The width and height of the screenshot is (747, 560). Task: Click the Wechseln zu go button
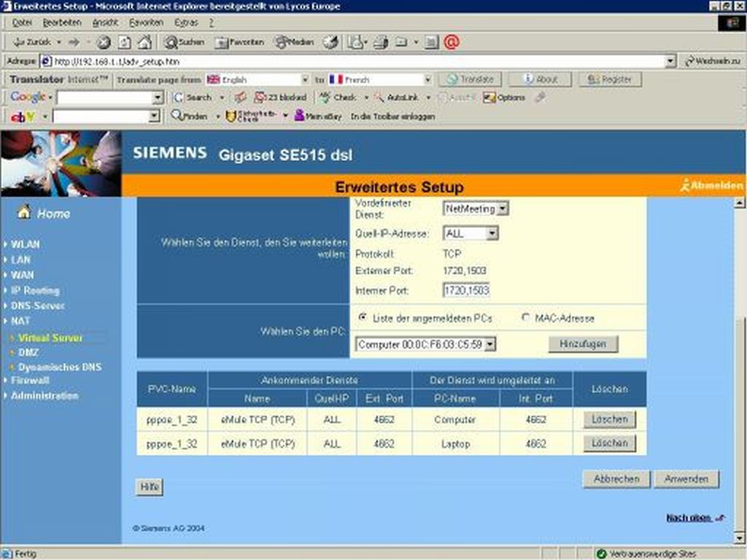(x=713, y=61)
